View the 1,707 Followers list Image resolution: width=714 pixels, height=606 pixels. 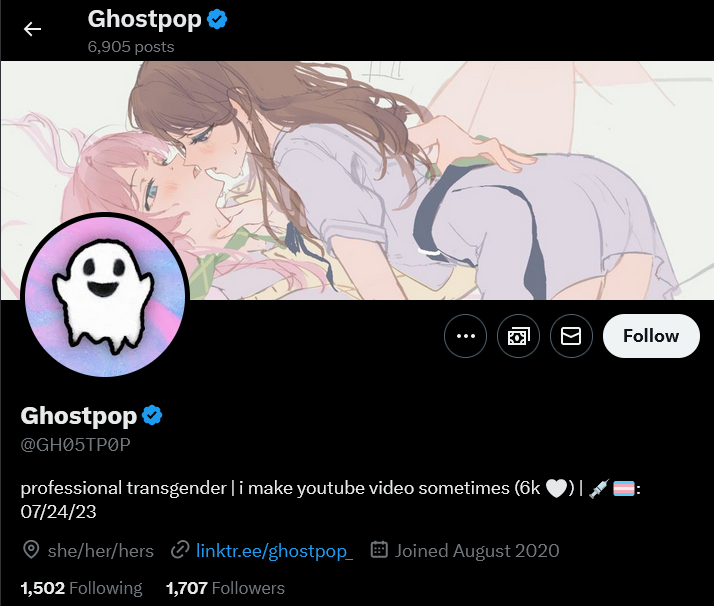[225, 588]
